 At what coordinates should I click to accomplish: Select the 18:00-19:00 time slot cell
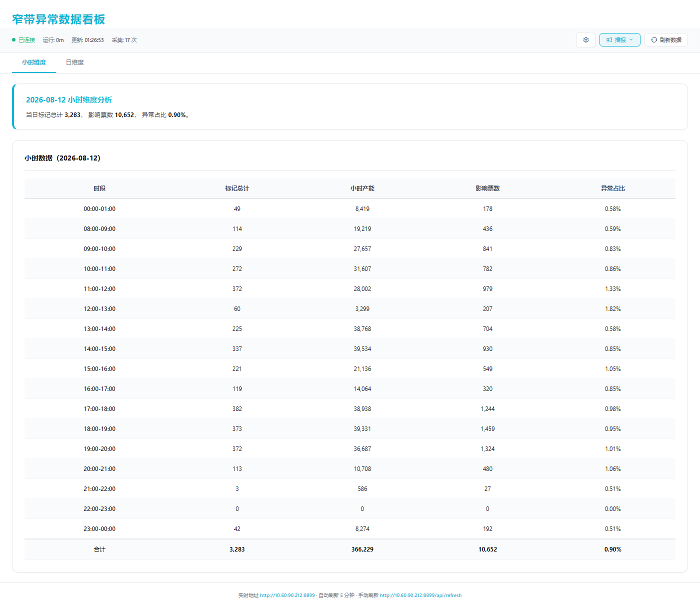pyautogui.click(x=99, y=429)
